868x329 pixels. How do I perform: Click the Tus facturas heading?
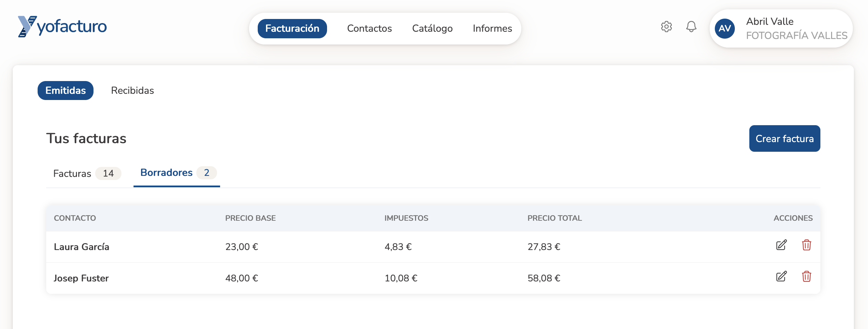click(86, 139)
